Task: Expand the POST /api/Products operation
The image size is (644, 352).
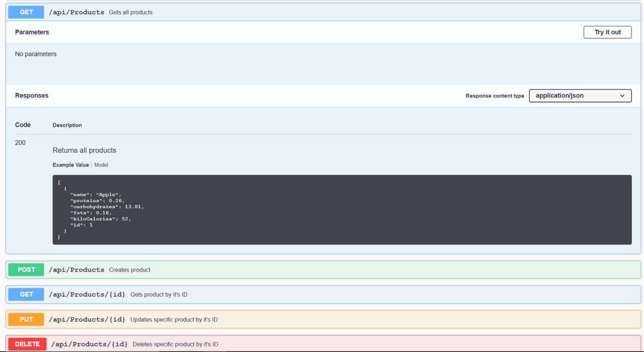Action: [324, 270]
